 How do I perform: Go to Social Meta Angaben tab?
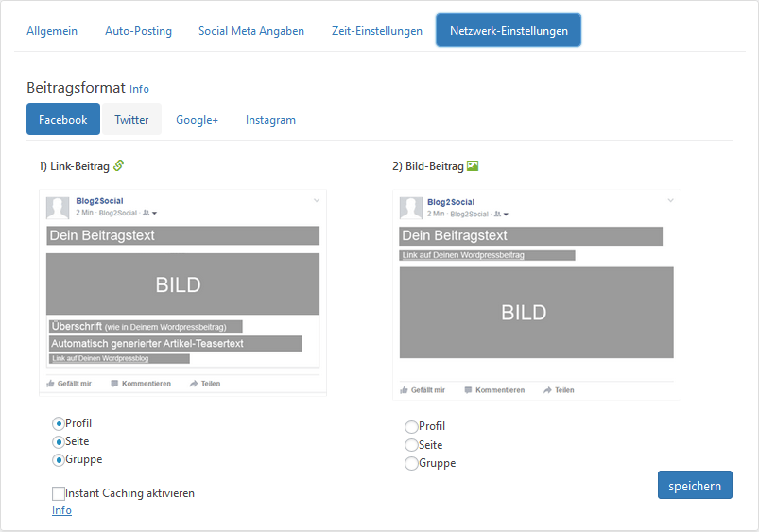pos(251,31)
